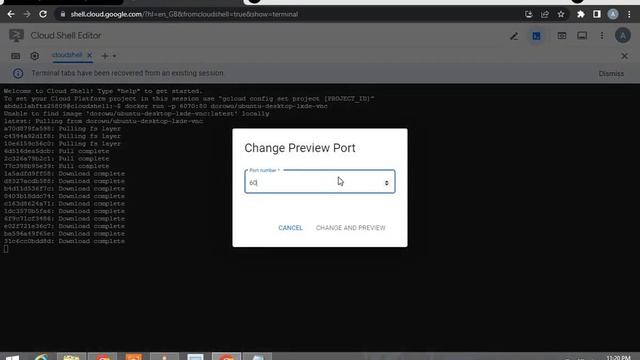Screen dimensions: 640x360
Task: Open the Chrome profile avatar
Action: tap(613, 14)
